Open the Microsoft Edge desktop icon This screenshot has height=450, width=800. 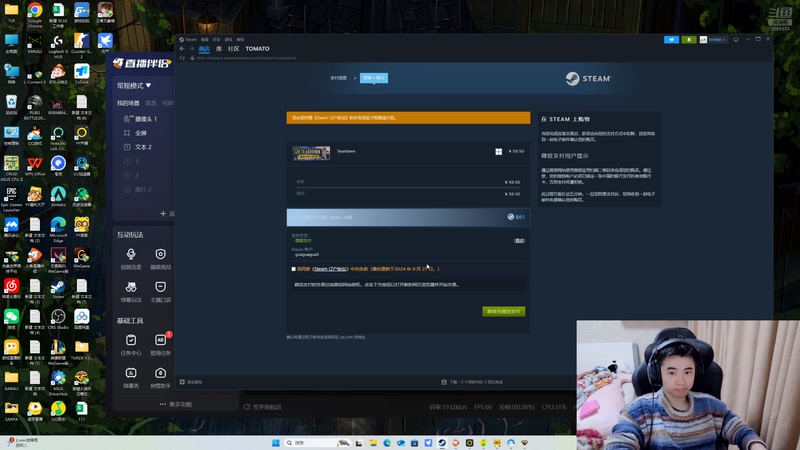[x=58, y=229]
